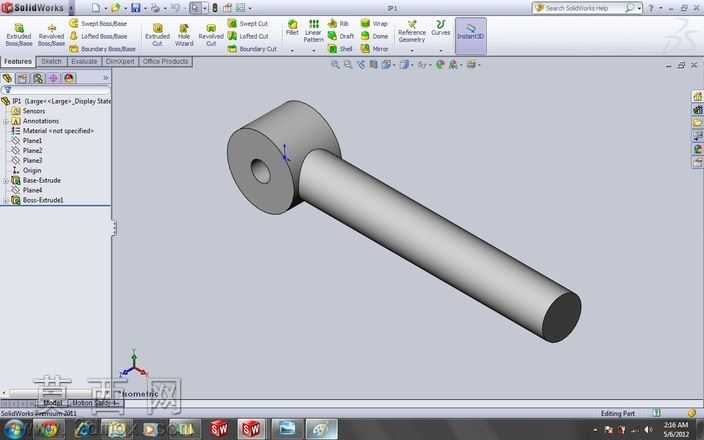This screenshot has height=440, width=704.
Task: Click the Save icon in title toolbar
Action: point(136,8)
